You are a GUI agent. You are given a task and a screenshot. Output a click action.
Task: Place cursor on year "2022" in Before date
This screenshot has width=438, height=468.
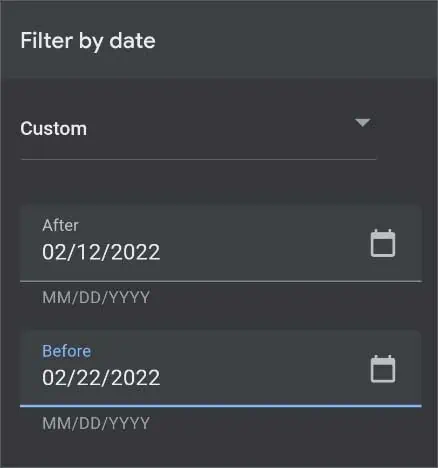135,378
